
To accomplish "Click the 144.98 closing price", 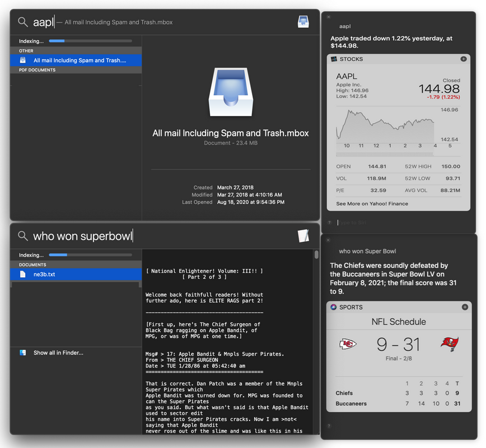I will coord(439,89).
